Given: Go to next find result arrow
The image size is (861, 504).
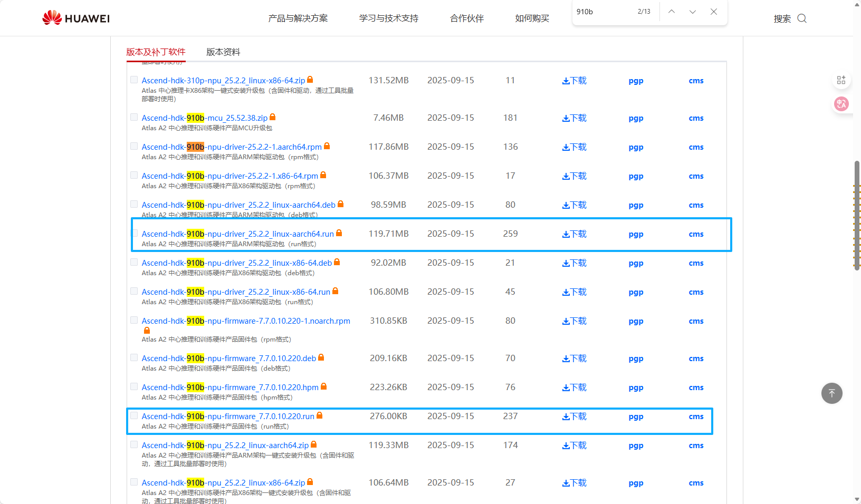Looking at the screenshot, I should [x=693, y=12].
